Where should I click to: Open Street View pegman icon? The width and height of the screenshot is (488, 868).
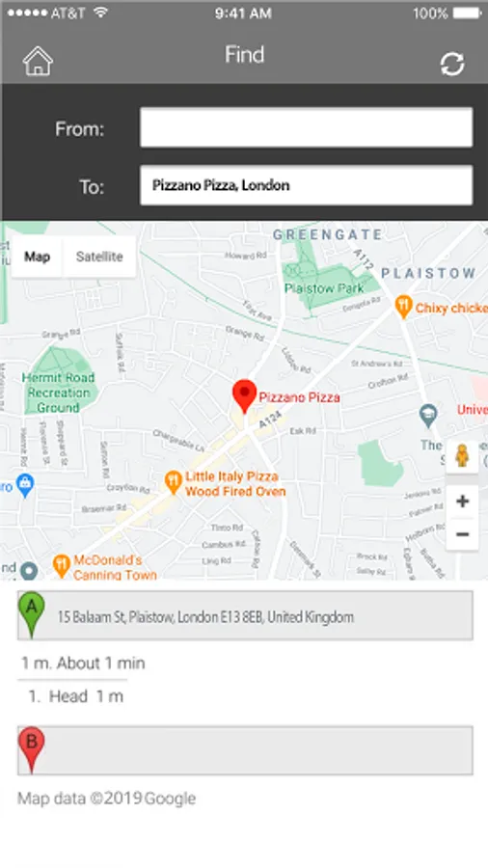point(462,456)
